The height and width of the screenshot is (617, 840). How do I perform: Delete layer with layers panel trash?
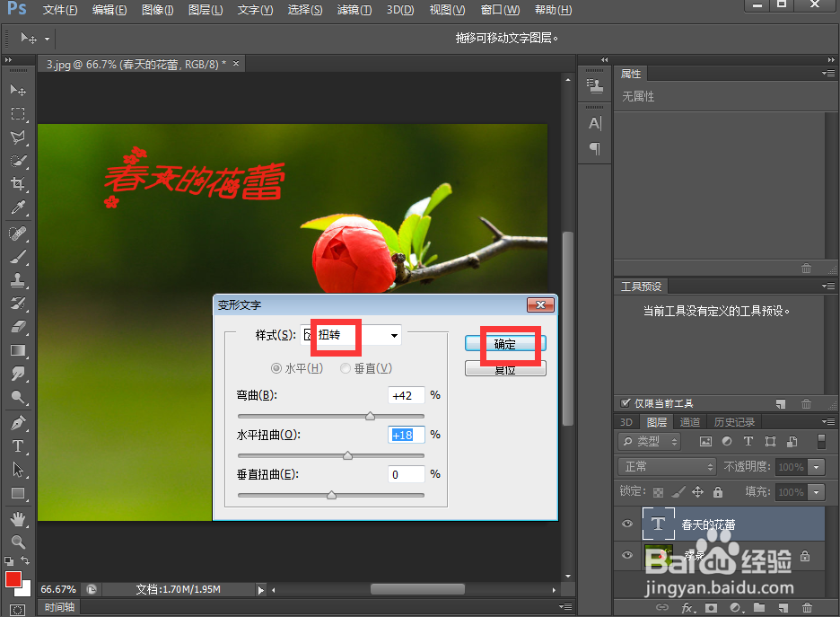pyautogui.click(x=807, y=608)
